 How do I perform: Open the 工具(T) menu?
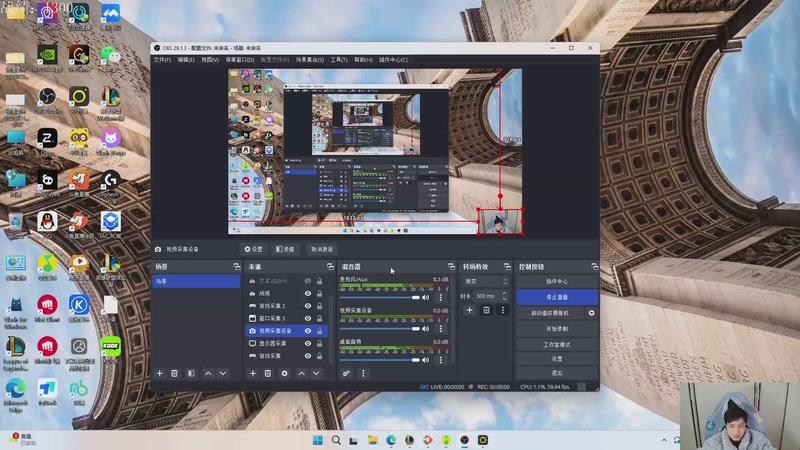[x=339, y=60]
